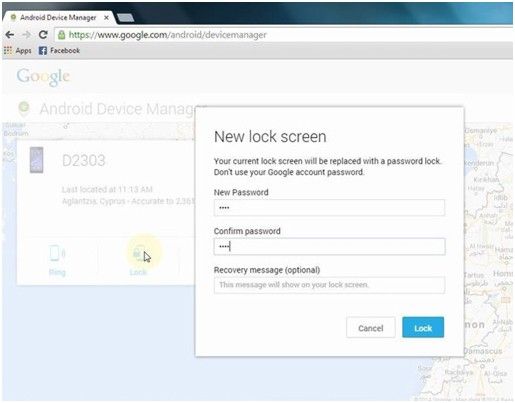Click the D2303 phone thumbnail

click(x=37, y=160)
